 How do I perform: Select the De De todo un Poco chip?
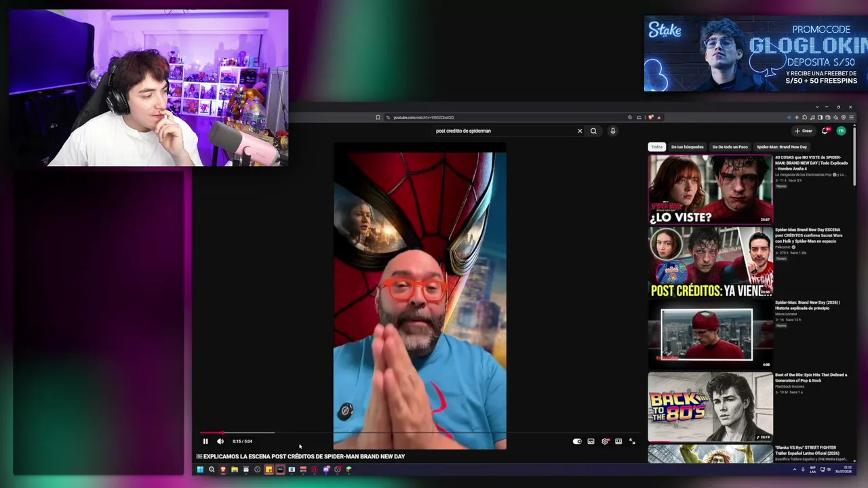[730, 147]
